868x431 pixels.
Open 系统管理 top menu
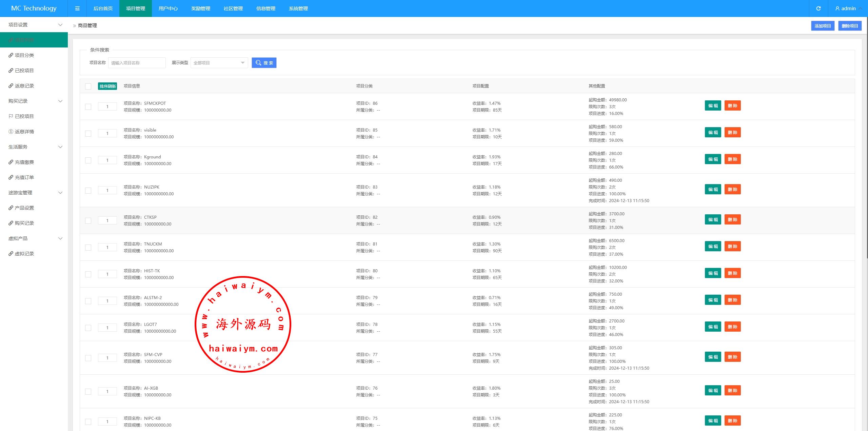click(x=298, y=8)
